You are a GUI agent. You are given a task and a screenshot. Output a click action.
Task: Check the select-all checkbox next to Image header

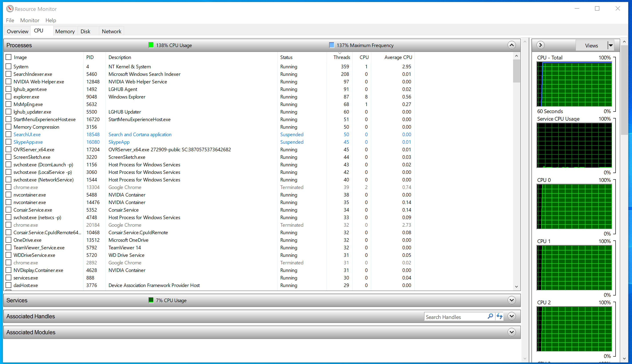[8, 57]
